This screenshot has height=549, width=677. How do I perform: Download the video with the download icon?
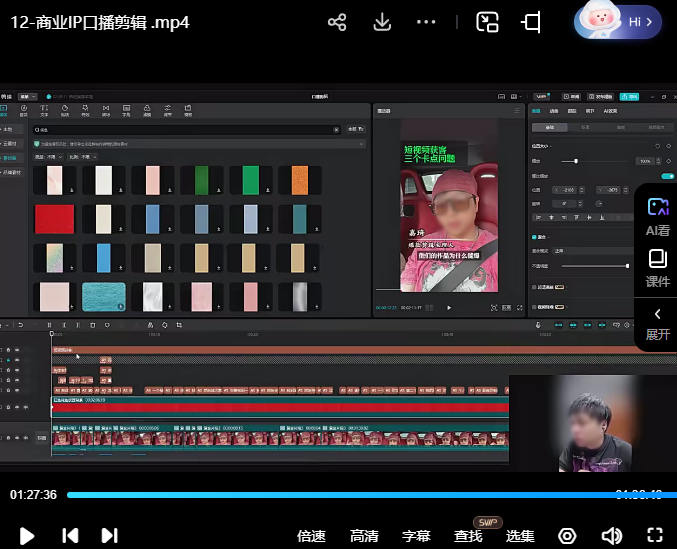(381, 22)
